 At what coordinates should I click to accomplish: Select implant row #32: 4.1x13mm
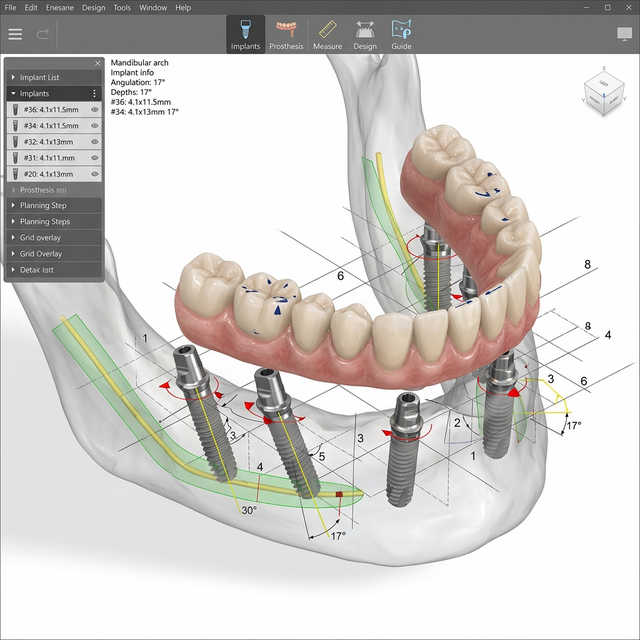54,142
